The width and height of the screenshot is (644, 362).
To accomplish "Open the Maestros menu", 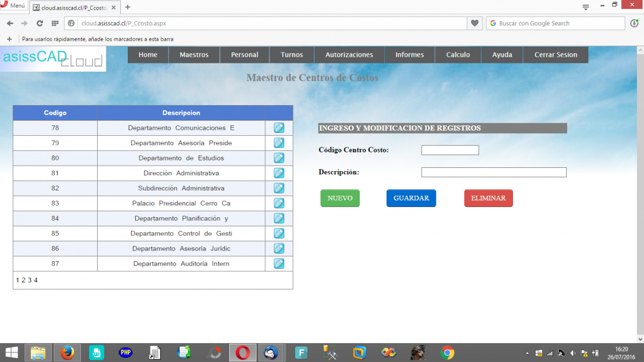I will point(194,55).
